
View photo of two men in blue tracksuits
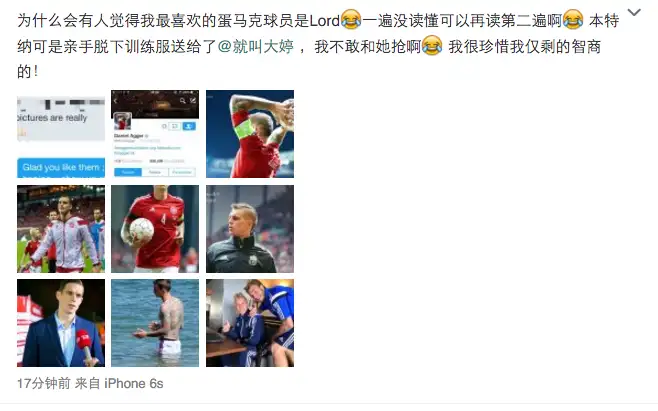(250, 323)
